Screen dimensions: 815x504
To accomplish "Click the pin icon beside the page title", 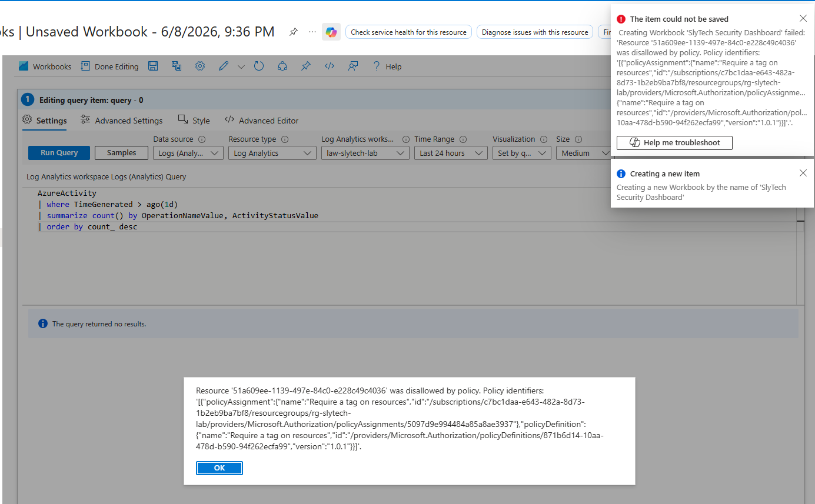I will (293, 32).
